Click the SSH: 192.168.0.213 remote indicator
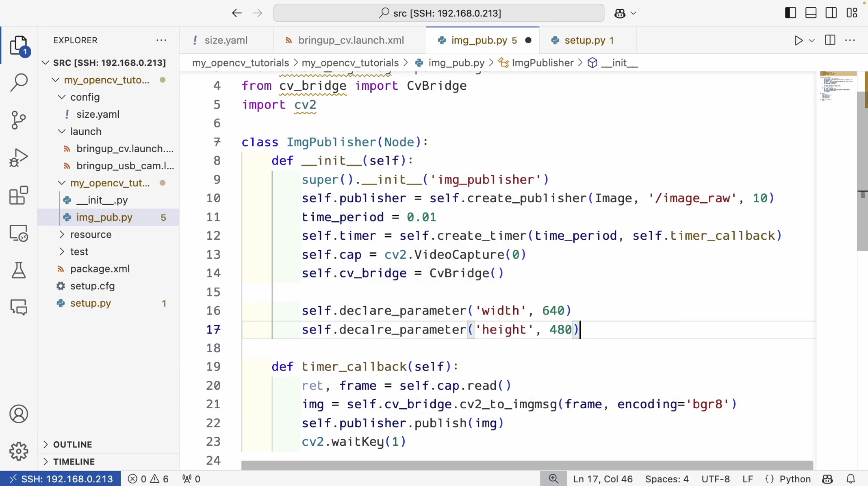868x486 pixels. tap(60, 479)
